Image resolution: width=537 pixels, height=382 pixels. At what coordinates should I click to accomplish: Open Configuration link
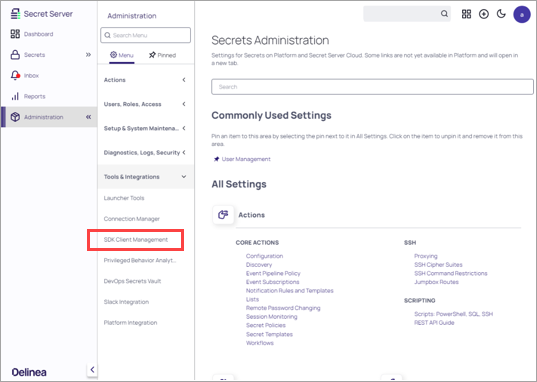pyautogui.click(x=264, y=256)
